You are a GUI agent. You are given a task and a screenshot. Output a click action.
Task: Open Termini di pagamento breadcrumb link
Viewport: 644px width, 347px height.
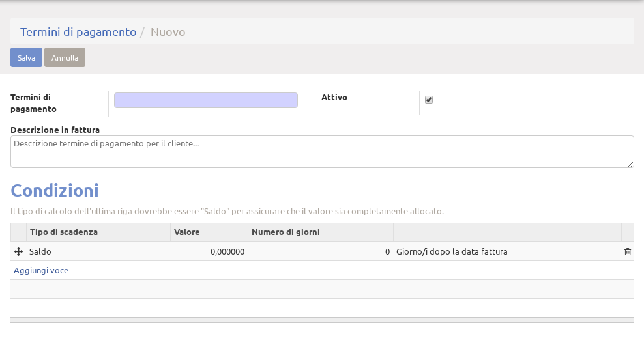(78, 32)
